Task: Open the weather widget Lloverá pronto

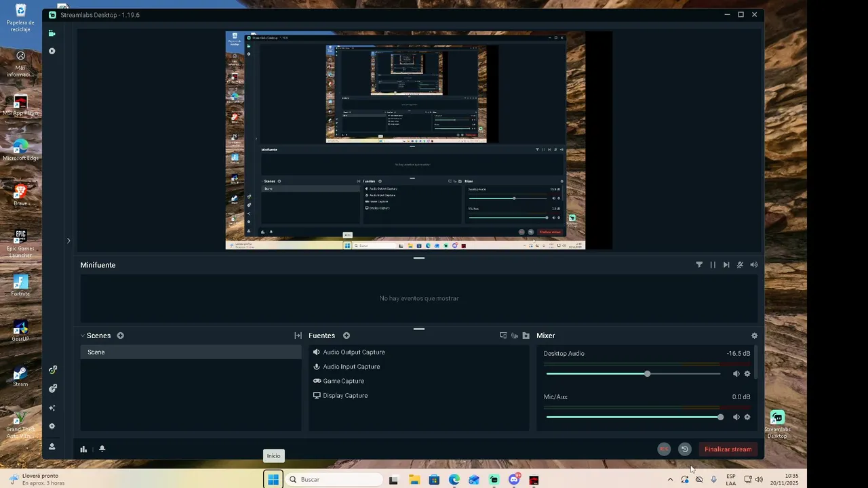Action: tap(37, 479)
